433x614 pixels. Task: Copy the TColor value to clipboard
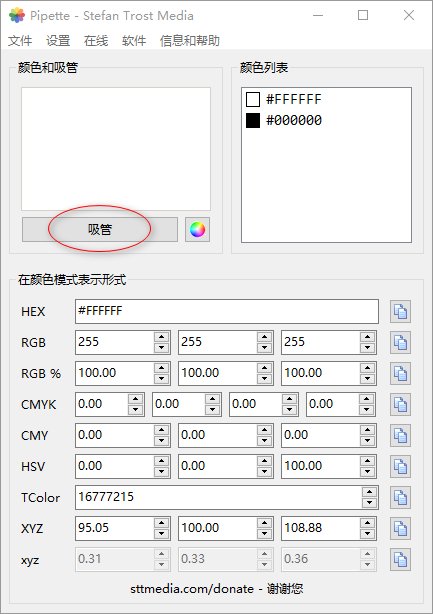coord(400,498)
